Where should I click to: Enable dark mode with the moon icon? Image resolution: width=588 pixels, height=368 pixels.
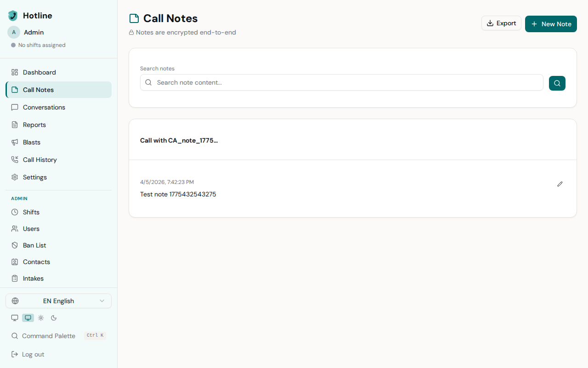click(53, 317)
